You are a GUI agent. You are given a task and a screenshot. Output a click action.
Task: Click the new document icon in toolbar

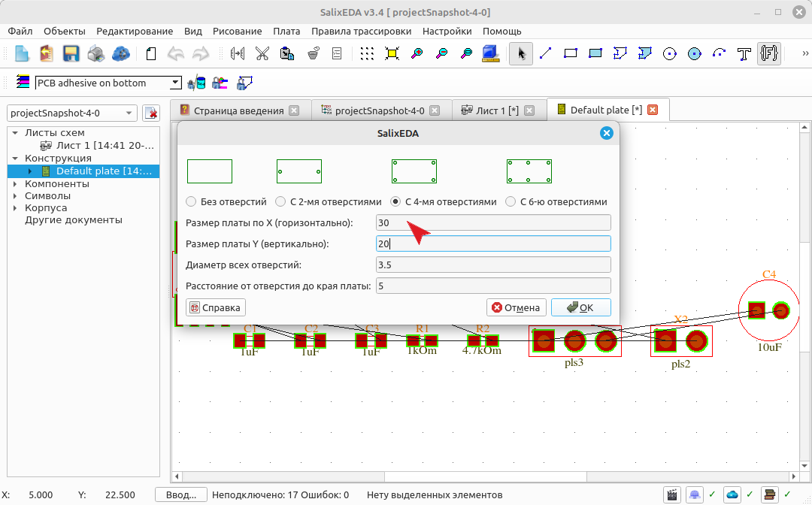click(22, 53)
